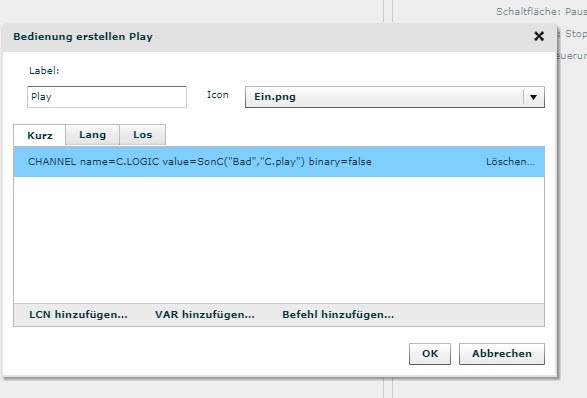Choose VAR hinzufügen... below the list
Viewport: 587px width, 398px height.
[x=205, y=315]
